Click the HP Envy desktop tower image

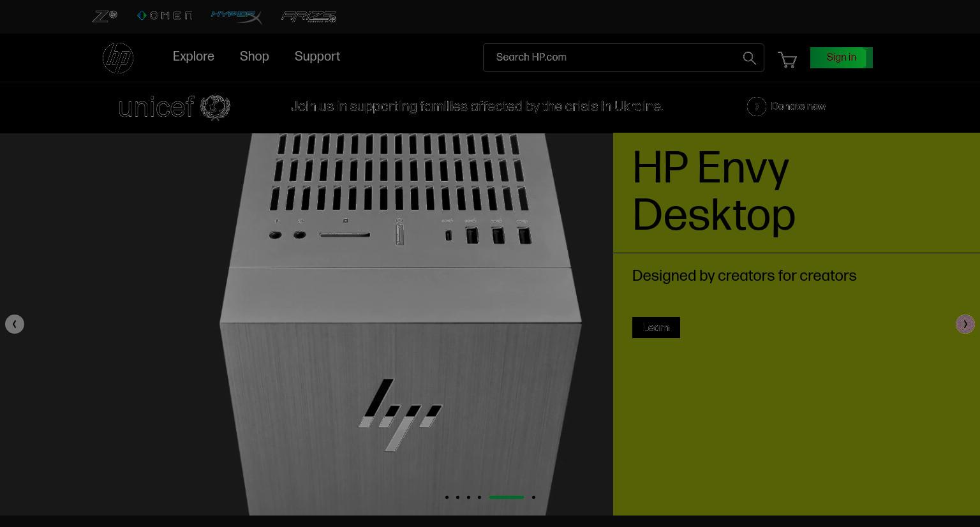coord(401,324)
